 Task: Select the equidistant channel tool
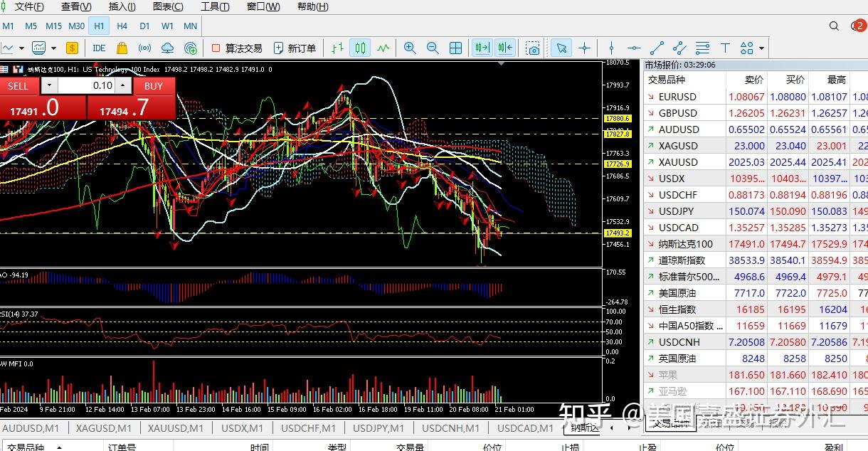point(679,48)
